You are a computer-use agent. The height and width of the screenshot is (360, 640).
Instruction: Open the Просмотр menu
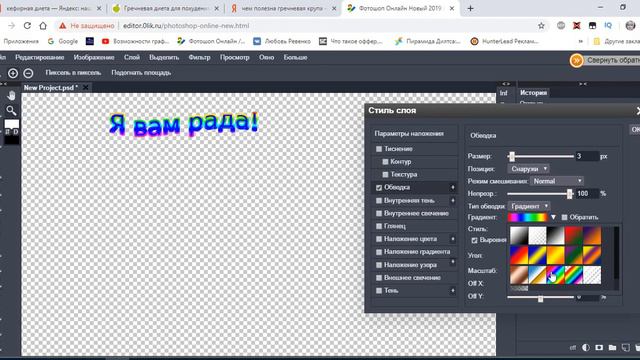[x=235, y=58]
